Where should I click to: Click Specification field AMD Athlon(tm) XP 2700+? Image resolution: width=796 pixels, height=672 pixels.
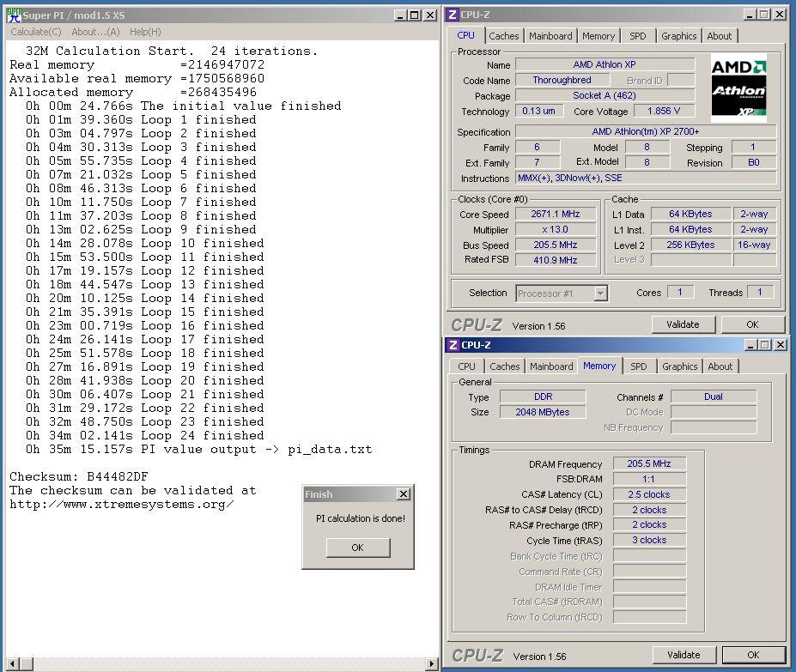(x=646, y=132)
